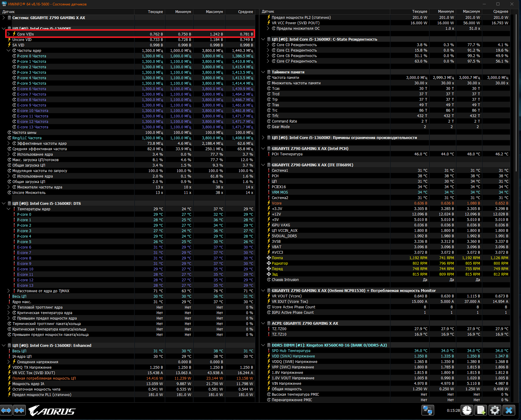
Task: Collapse the ITE IT8689E sensor group
Action: pyautogui.click(x=263, y=165)
